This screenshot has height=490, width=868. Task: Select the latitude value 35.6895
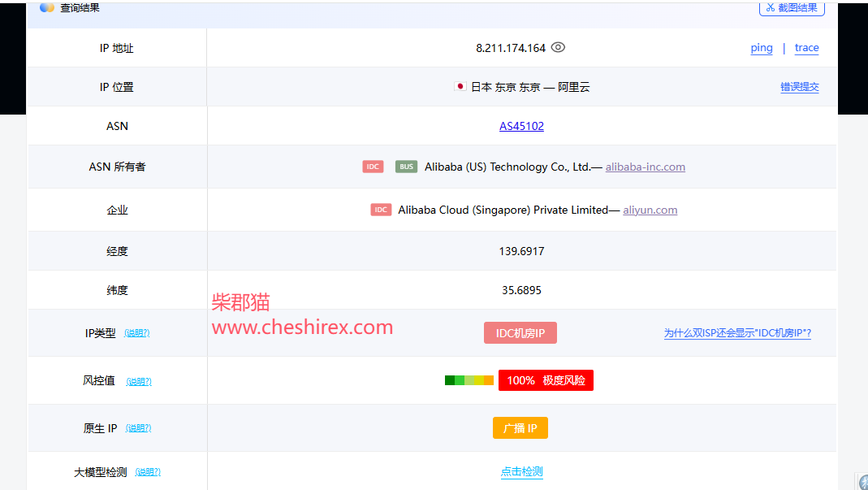pos(521,290)
